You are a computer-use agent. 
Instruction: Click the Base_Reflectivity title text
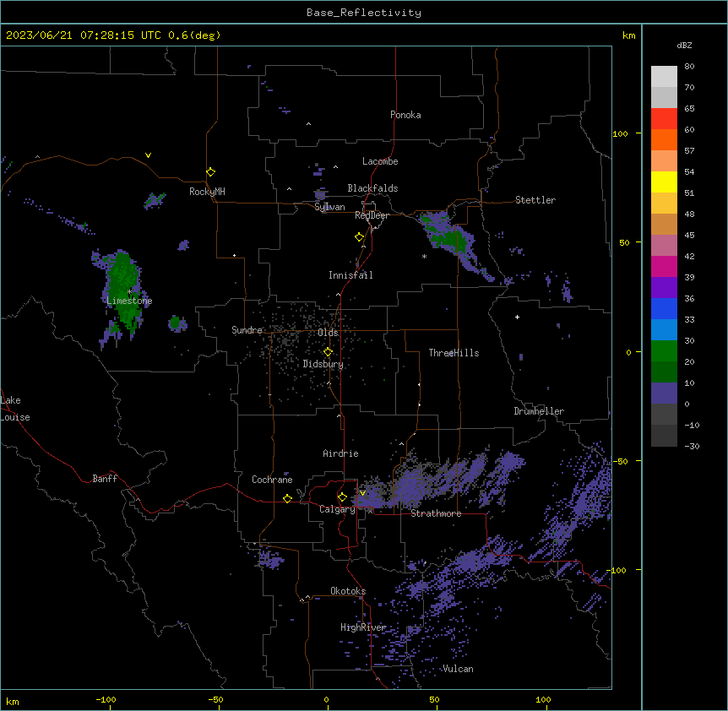(364, 13)
